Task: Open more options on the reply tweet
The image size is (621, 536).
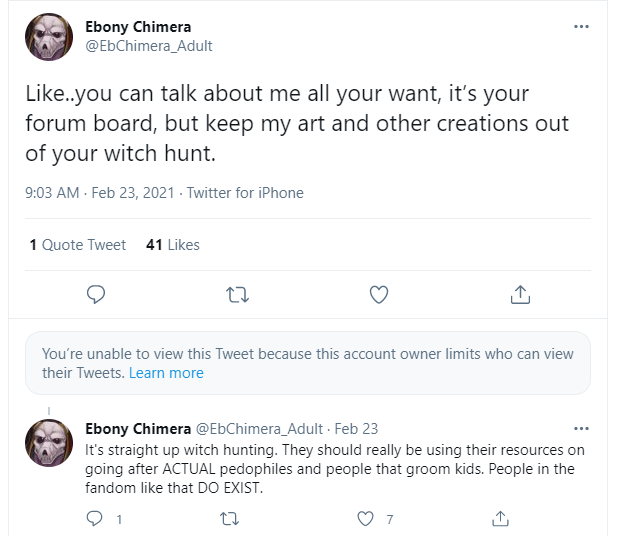Action: coord(581,429)
